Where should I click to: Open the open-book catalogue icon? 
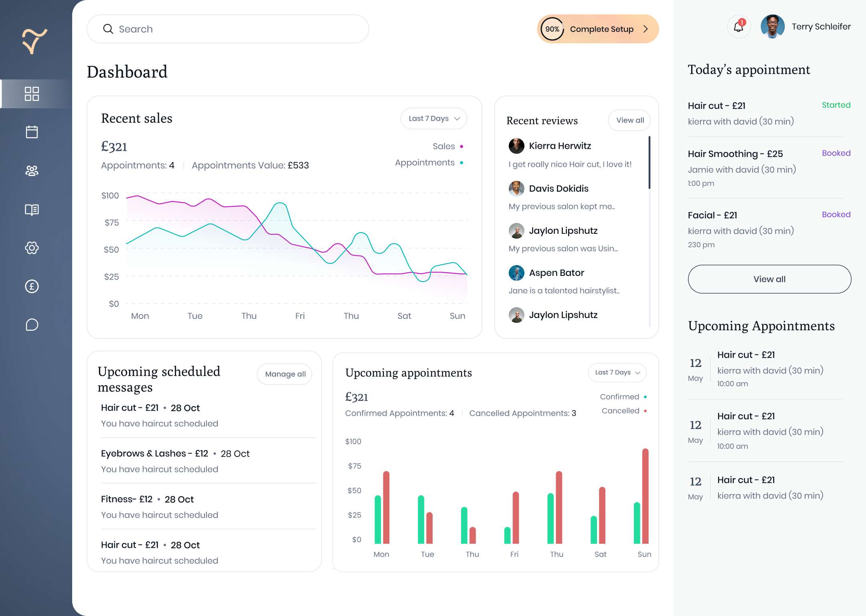click(32, 209)
